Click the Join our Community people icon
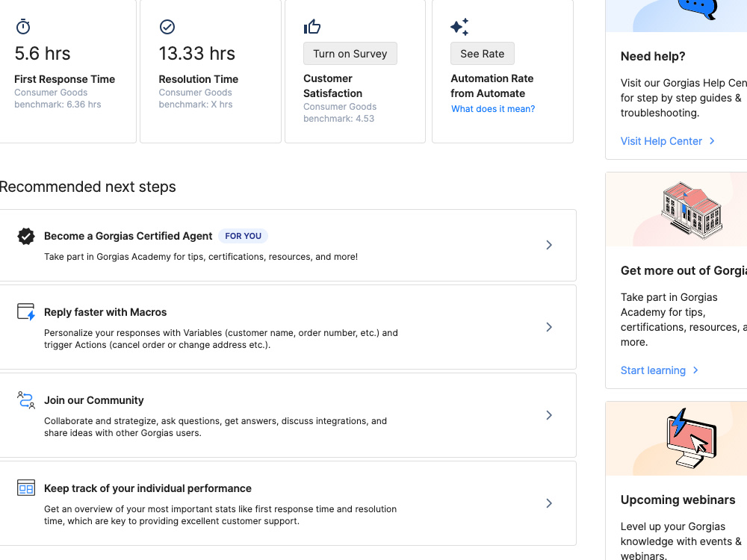The image size is (747, 560). point(26,400)
